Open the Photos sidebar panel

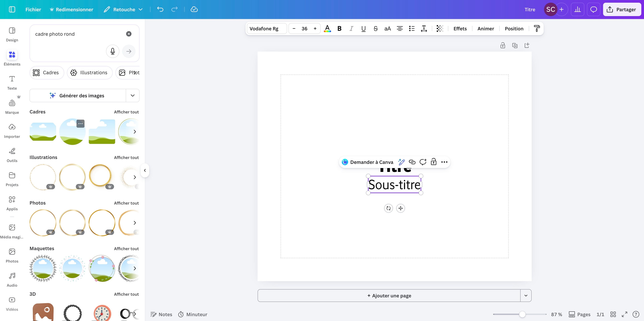(12, 255)
